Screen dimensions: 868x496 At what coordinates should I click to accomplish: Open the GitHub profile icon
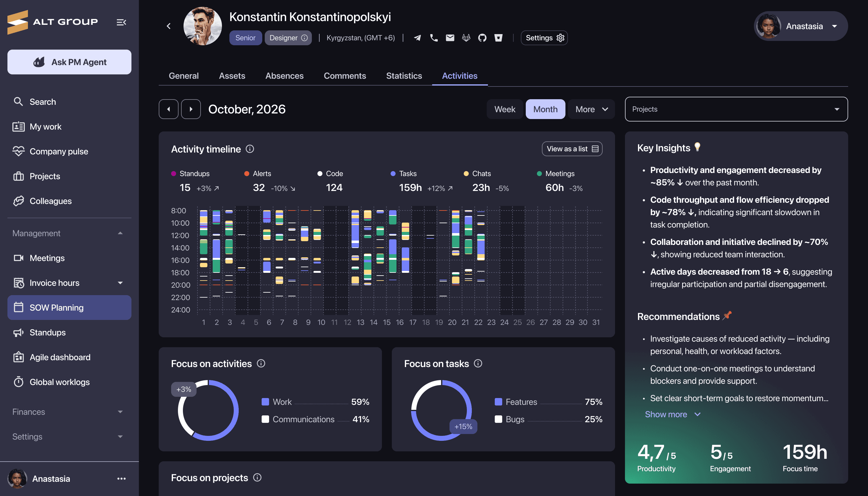(x=482, y=38)
